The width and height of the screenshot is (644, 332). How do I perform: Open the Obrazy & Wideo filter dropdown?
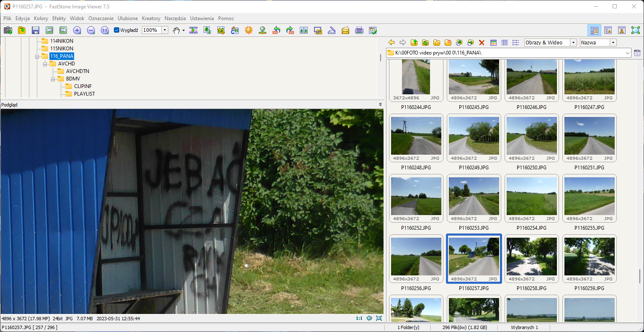573,43
